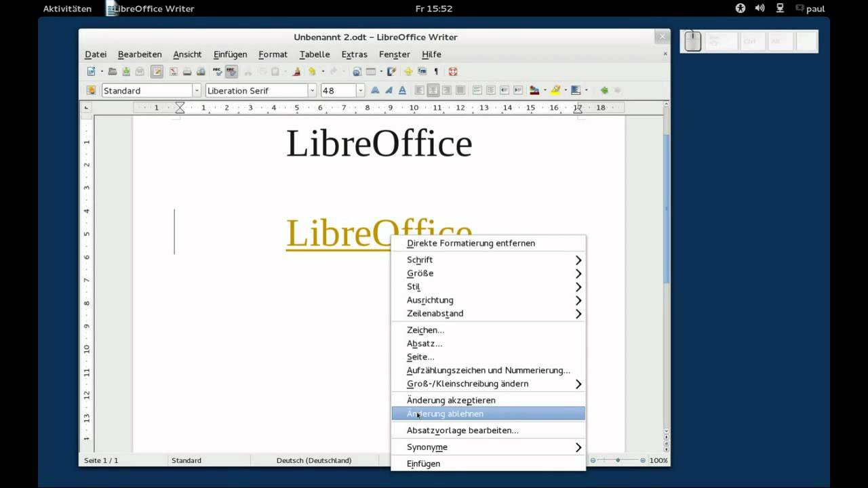Click Aktivitäten in the GNOME top bar
The width and height of the screenshot is (868, 488).
pyautogui.click(x=67, y=9)
